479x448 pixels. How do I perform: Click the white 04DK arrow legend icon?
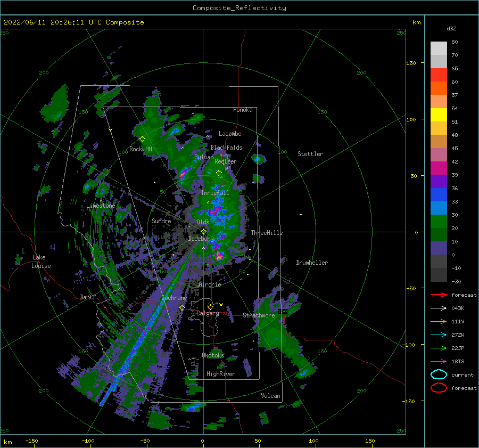[x=439, y=308]
